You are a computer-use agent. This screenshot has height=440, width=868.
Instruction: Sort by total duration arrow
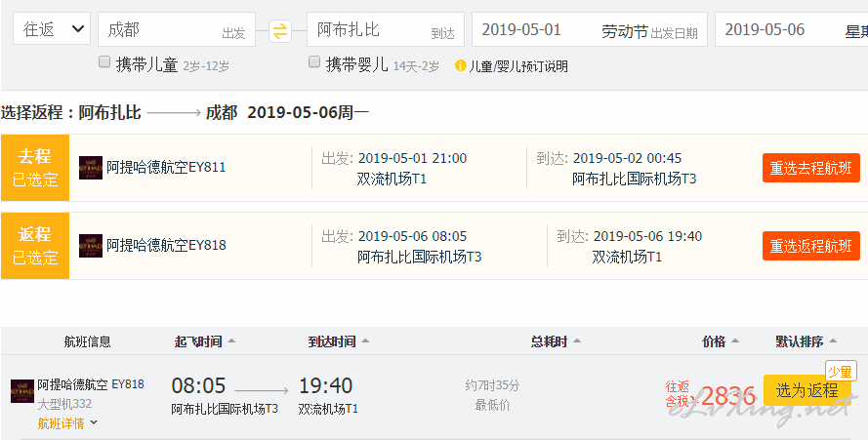tap(577, 340)
